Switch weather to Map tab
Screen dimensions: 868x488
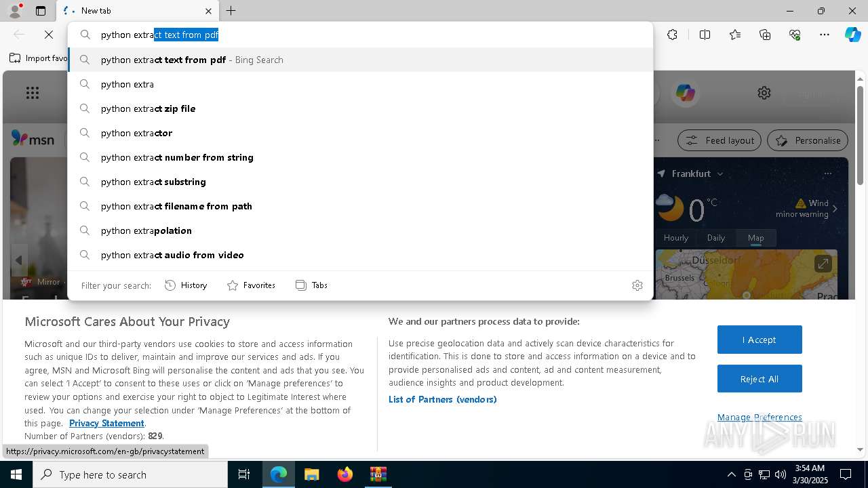[756, 238]
